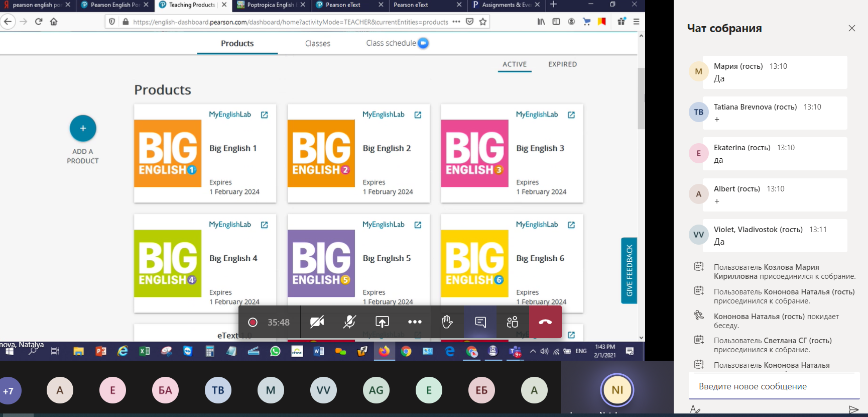Screen dimensions: 868x417
Task: Open the Big English 5 title link
Action: click(x=387, y=258)
